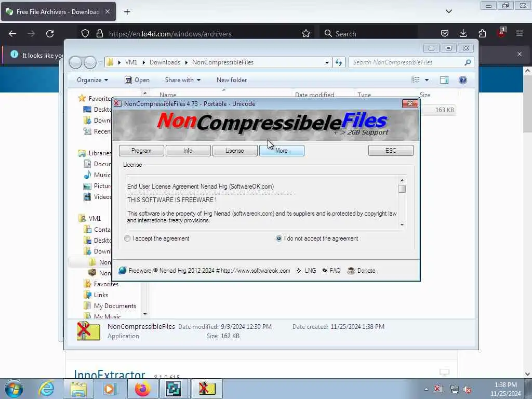Toggle the preview pane icon
The height and width of the screenshot is (399, 532).
[444, 80]
